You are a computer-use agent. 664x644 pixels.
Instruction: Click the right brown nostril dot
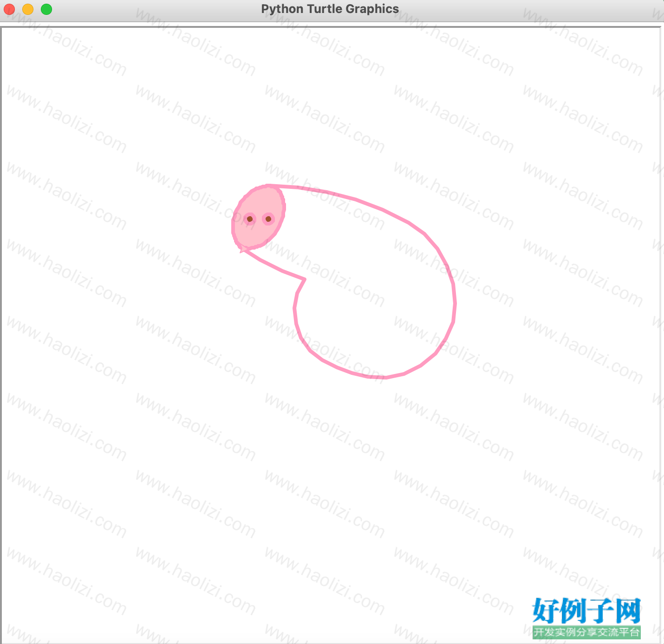268,219
